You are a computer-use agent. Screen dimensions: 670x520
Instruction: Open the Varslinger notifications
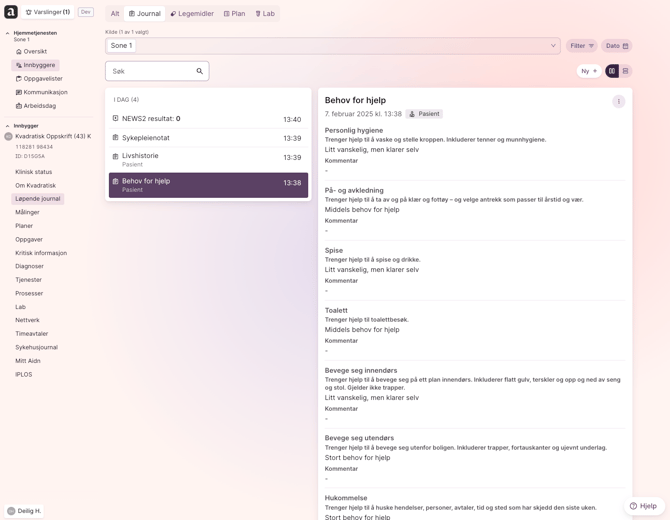point(48,12)
